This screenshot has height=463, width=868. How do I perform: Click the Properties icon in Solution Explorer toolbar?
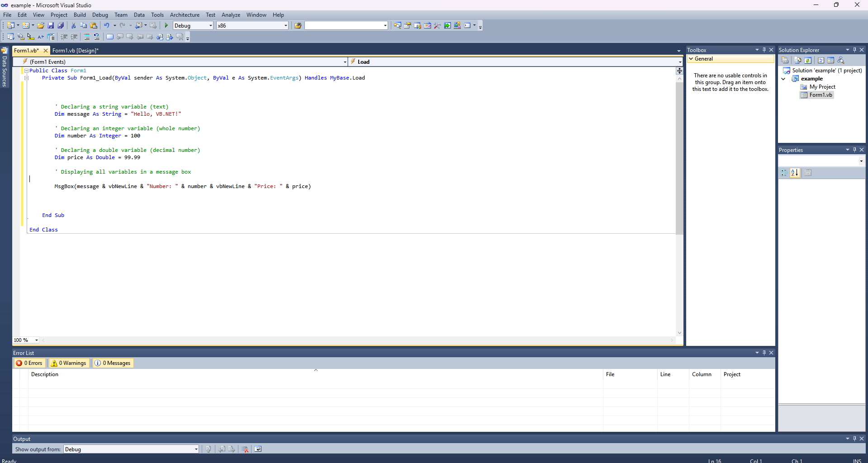coord(785,61)
